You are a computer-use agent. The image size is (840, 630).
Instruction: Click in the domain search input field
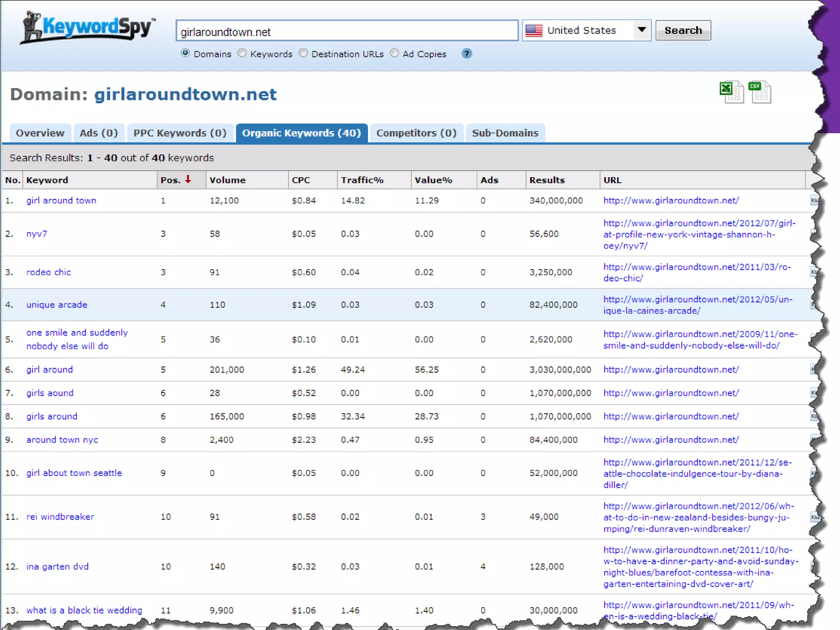point(347,31)
